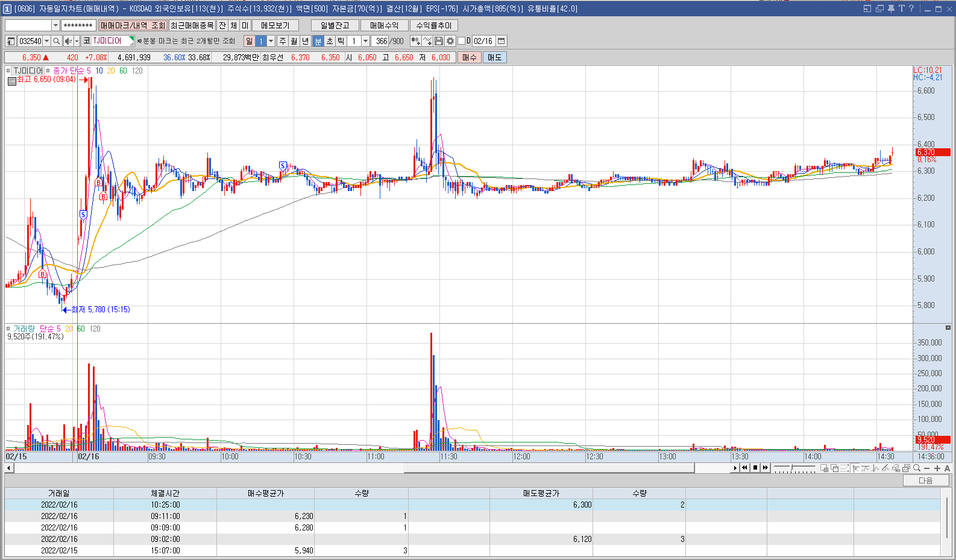This screenshot has height=560, width=956.
Task: Select the 초 second period button
Action: [330, 41]
